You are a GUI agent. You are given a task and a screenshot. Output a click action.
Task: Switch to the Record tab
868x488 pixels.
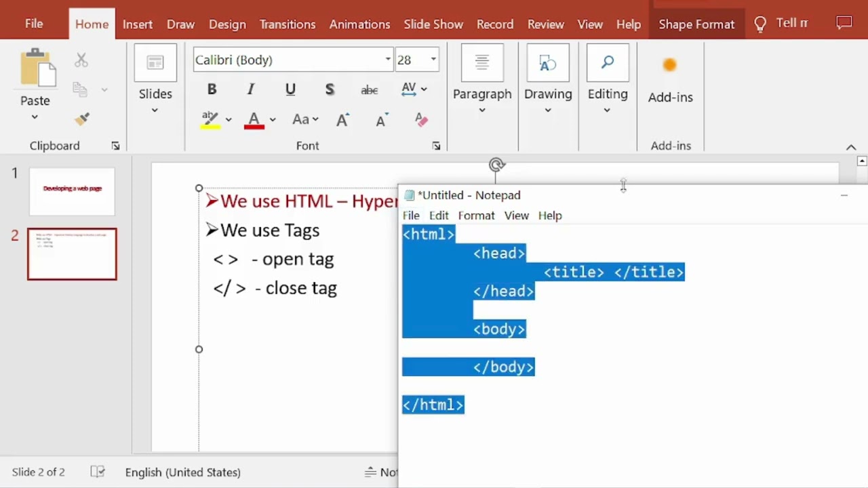(x=495, y=24)
